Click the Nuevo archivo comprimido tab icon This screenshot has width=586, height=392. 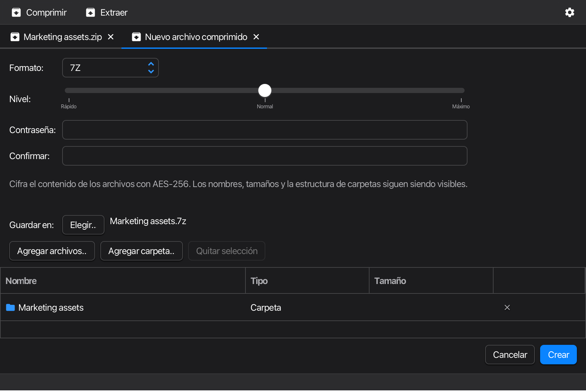coord(136,37)
